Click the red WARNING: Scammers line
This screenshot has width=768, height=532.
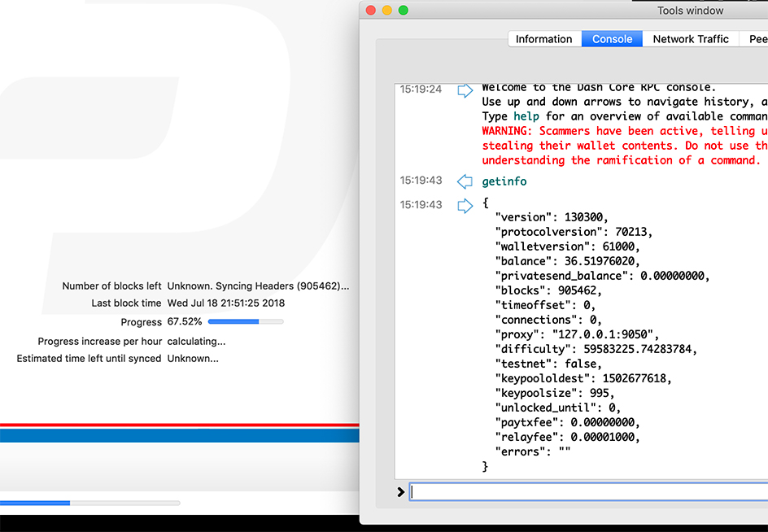625,131
